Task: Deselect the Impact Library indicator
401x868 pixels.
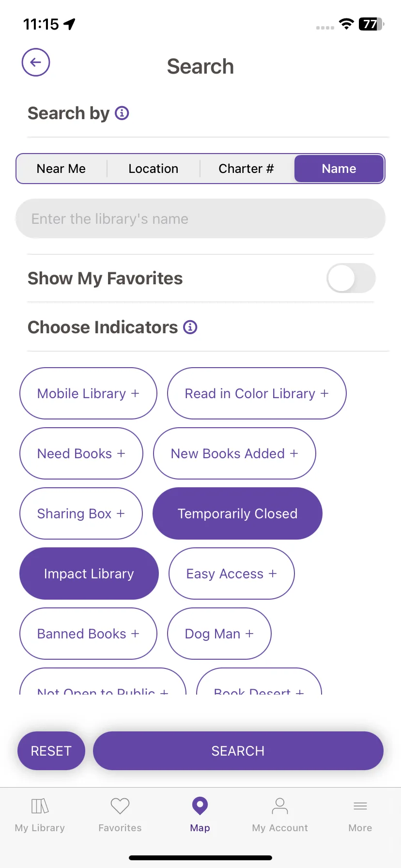Action: click(89, 573)
